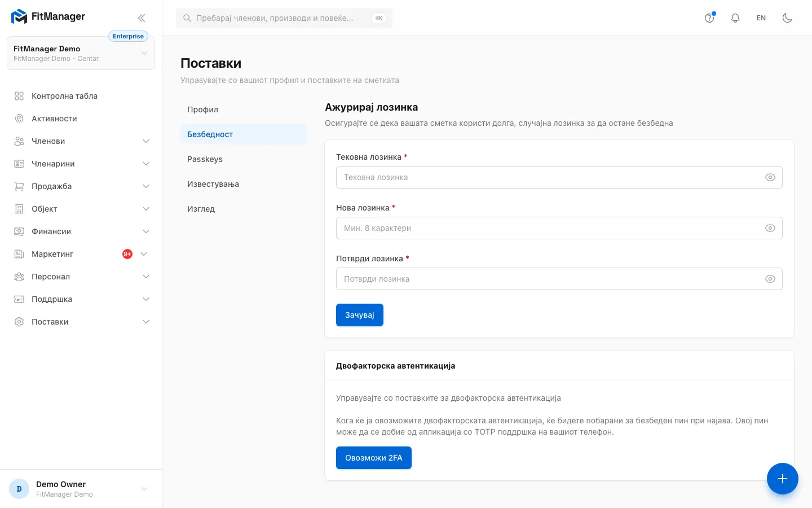Click the Зачувај button

360,315
